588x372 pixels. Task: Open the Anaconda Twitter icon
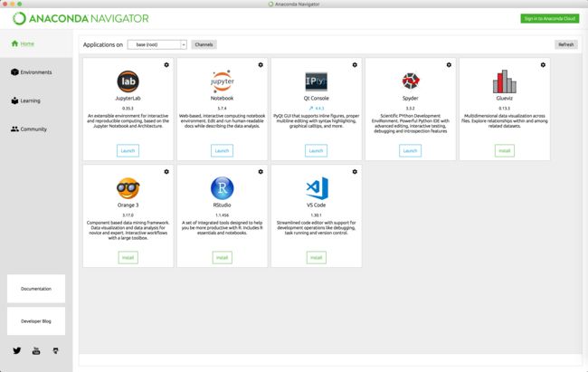(17, 350)
